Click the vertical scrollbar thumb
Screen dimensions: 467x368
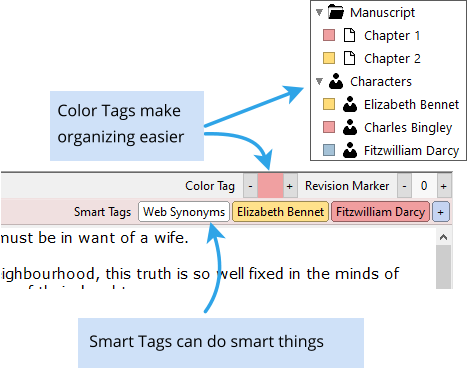click(x=443, y=267)
